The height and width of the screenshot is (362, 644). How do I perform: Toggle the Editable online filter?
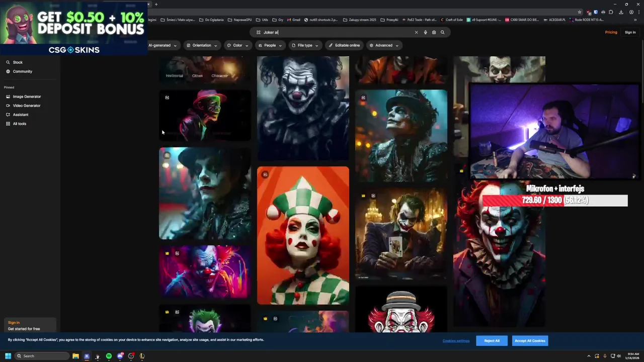coord(345,45)
